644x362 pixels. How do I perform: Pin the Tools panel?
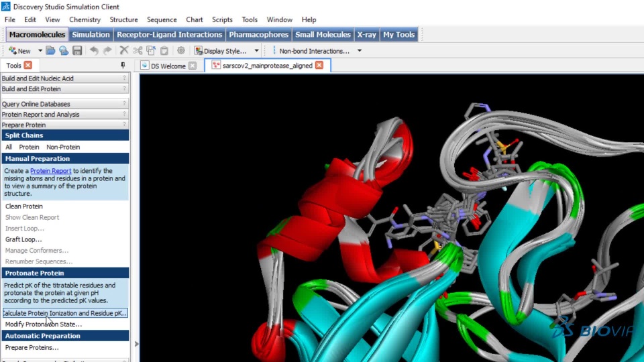click(123, 65)
